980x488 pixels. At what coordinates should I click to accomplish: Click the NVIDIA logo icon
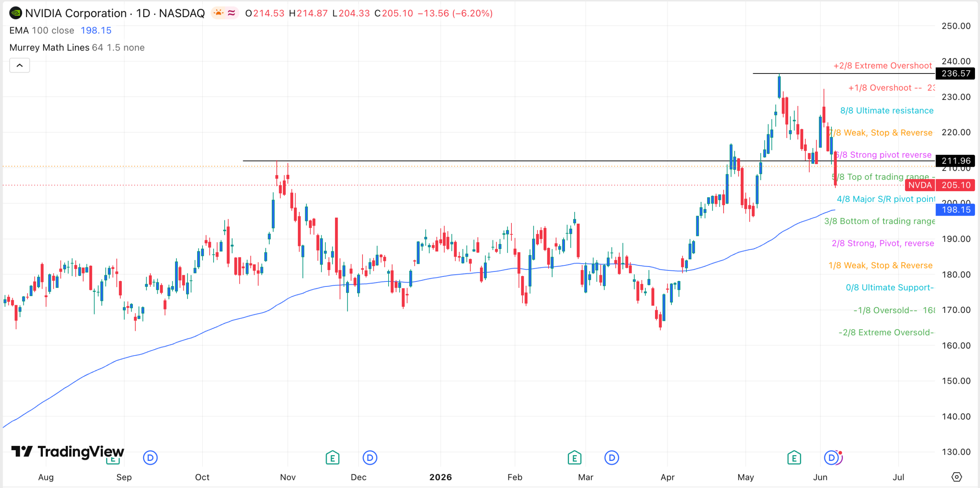click(x=15, y=13)
